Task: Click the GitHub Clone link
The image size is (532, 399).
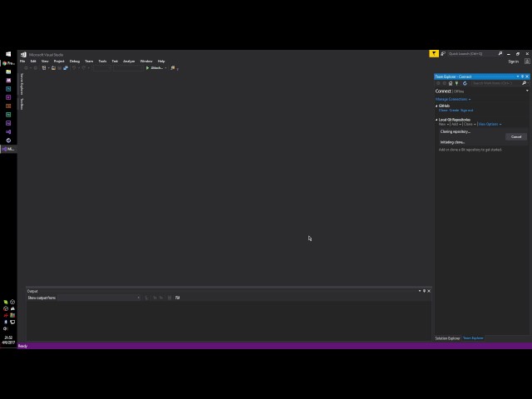Action: click(443, 111)
